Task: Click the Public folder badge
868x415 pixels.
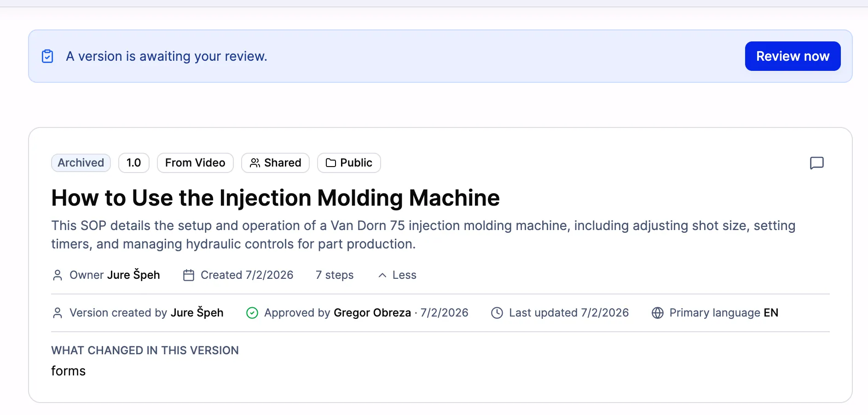Action: [x=349, y=163]
